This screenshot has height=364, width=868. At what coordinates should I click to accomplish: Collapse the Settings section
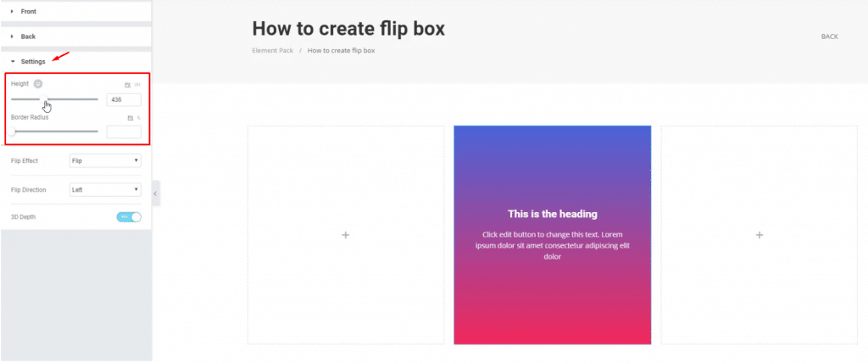[33, 62]
